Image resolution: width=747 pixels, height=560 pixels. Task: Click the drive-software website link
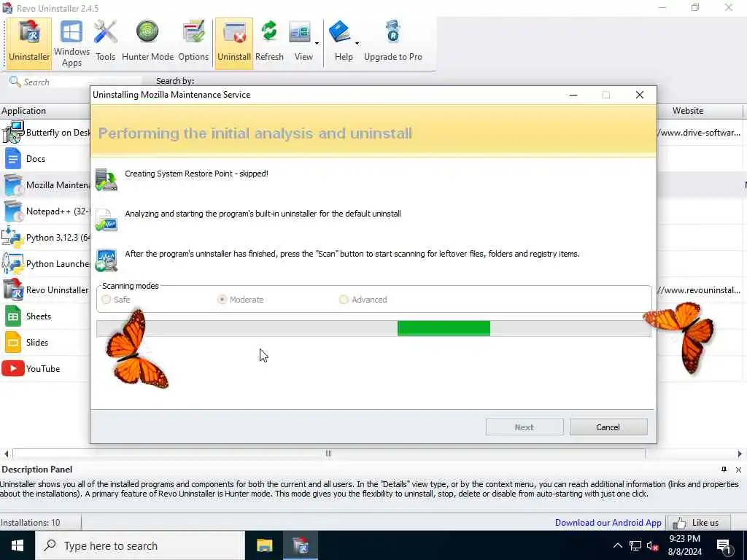tap(699, 133)
